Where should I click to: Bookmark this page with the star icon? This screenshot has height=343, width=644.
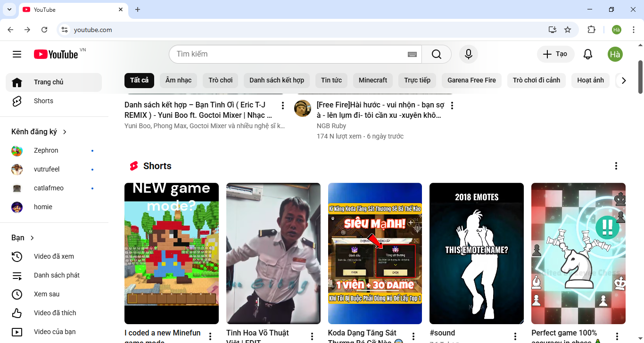[568, 30]
